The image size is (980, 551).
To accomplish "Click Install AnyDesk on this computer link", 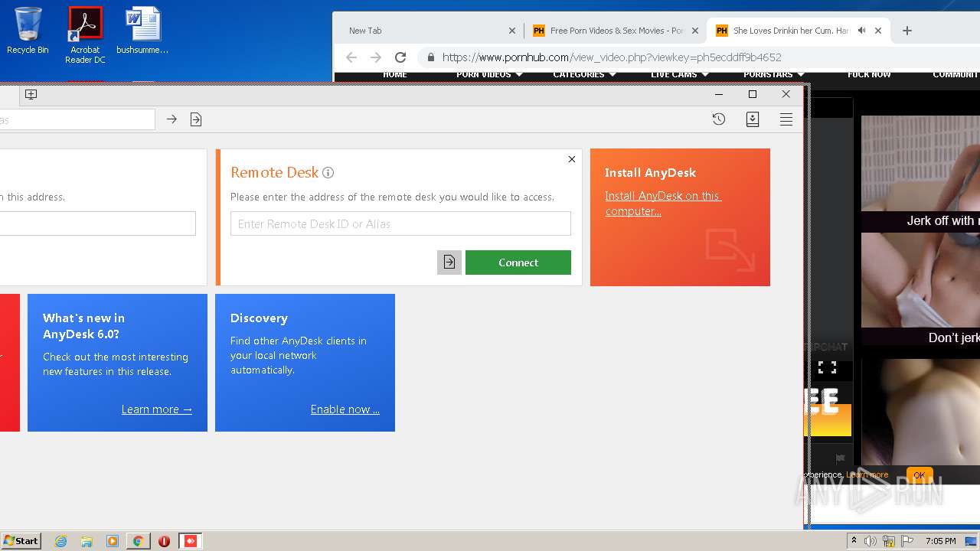I will click(663, 204).
